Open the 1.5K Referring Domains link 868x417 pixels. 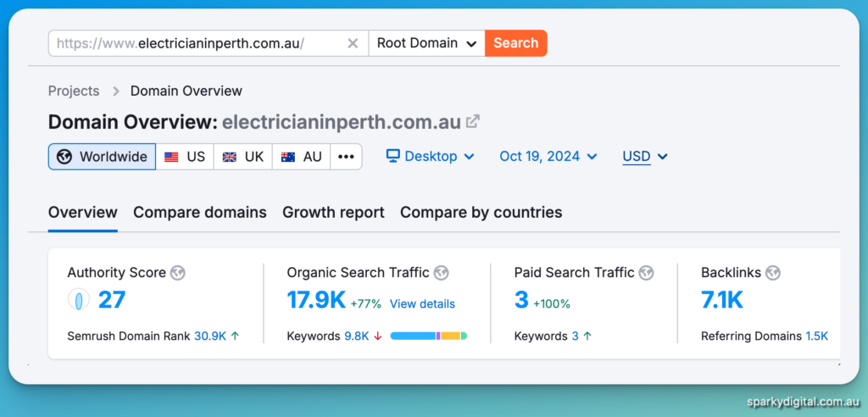[817, 336]
